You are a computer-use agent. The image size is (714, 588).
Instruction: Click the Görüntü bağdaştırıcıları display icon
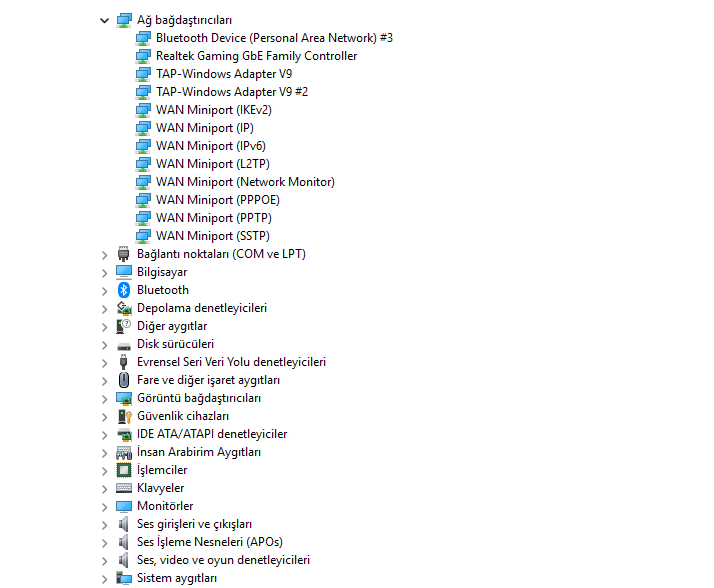(124, 399)
